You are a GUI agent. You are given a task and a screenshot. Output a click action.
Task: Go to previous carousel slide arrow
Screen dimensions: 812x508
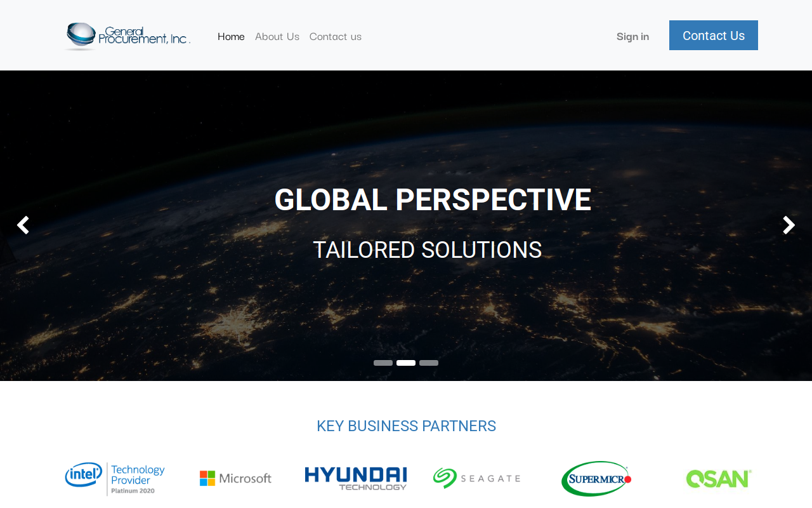click(23, 225)
